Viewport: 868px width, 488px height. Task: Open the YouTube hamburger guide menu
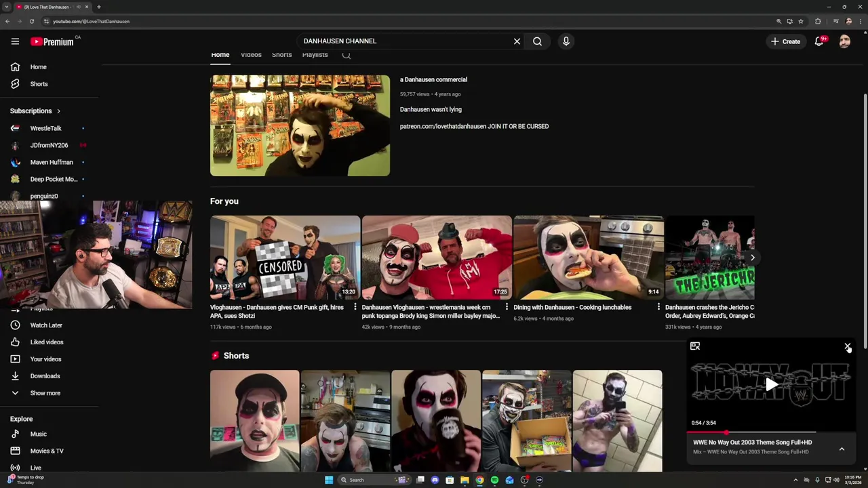point(15,41)
